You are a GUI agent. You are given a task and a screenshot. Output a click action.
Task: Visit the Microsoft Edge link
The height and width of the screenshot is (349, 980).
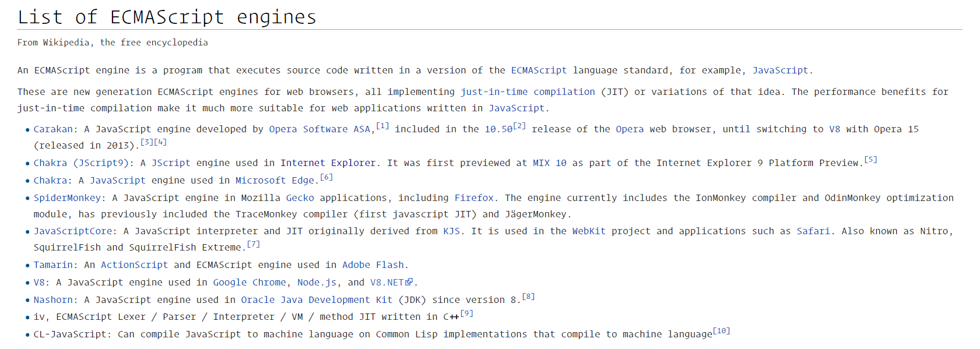[275, 181]
